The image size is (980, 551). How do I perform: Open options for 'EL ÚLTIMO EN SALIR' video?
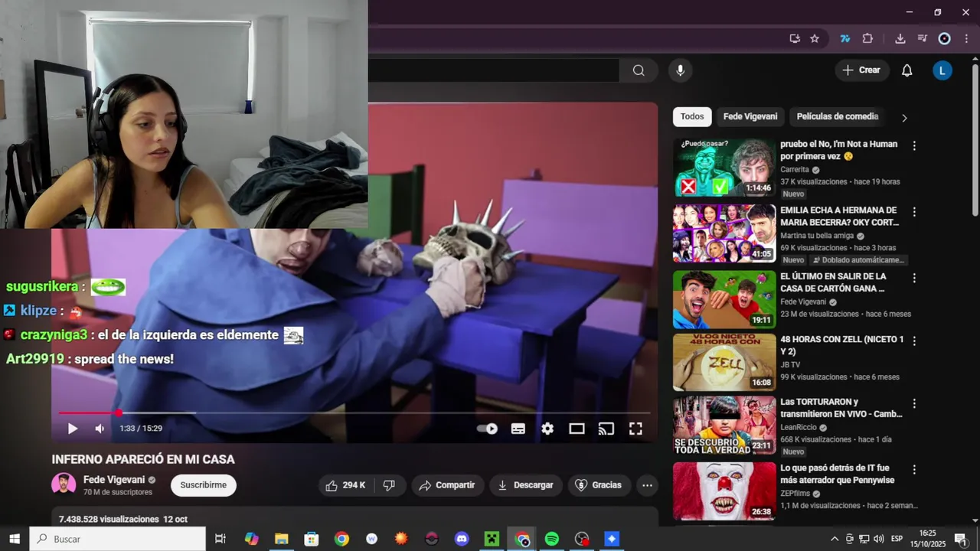[914, 278]
